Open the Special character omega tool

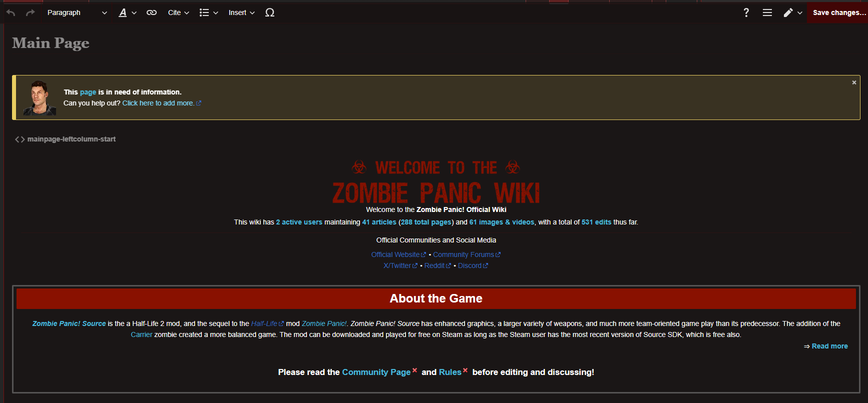[270, 12]
